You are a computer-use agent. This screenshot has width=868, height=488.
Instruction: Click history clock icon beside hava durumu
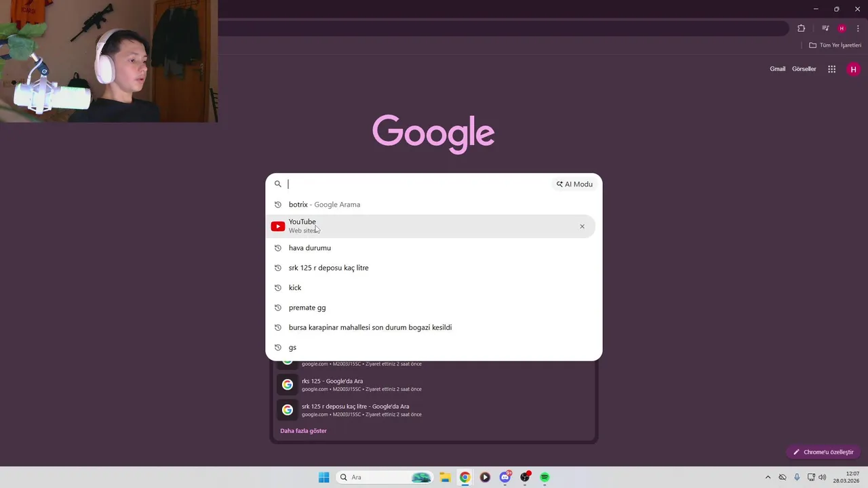278,248
